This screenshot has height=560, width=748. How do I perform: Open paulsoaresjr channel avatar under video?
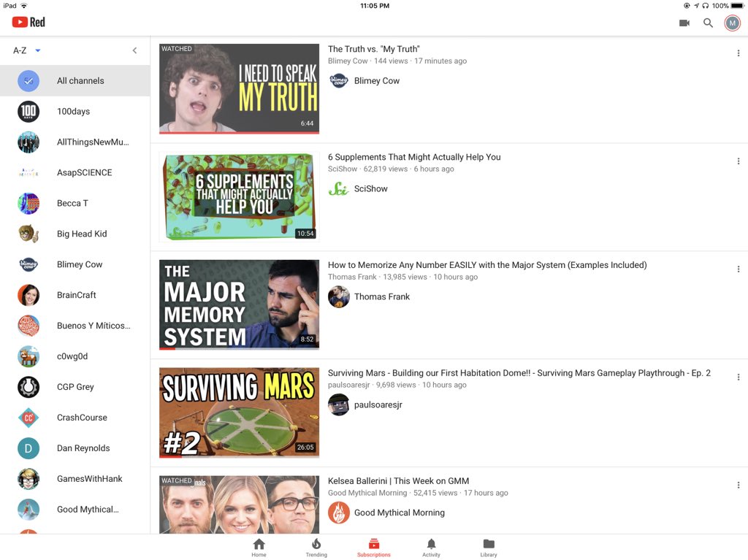[339, 404]
